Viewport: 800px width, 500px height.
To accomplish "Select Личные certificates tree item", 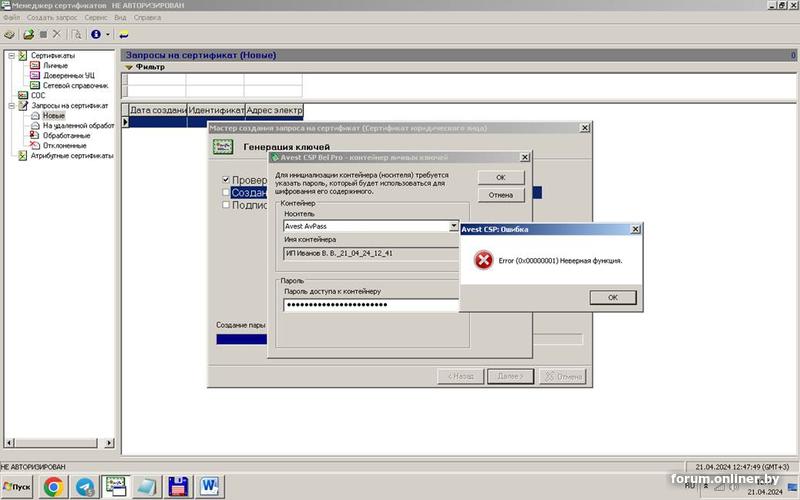I will [55, 65].
